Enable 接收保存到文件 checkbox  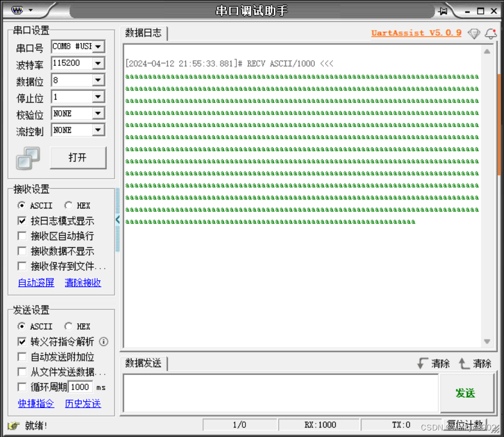(22, 266)
